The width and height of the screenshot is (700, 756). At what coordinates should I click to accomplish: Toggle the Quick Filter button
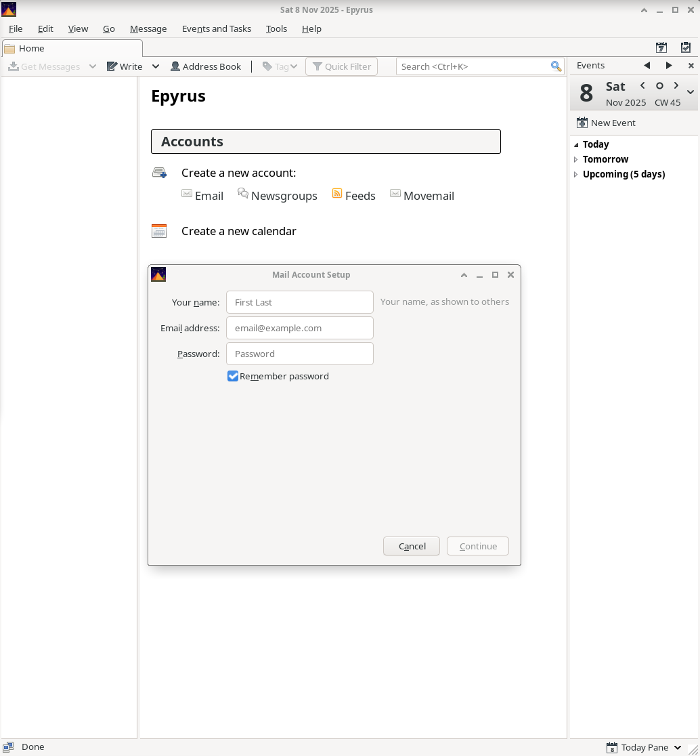pyautogui.click(x=341, y=66)
